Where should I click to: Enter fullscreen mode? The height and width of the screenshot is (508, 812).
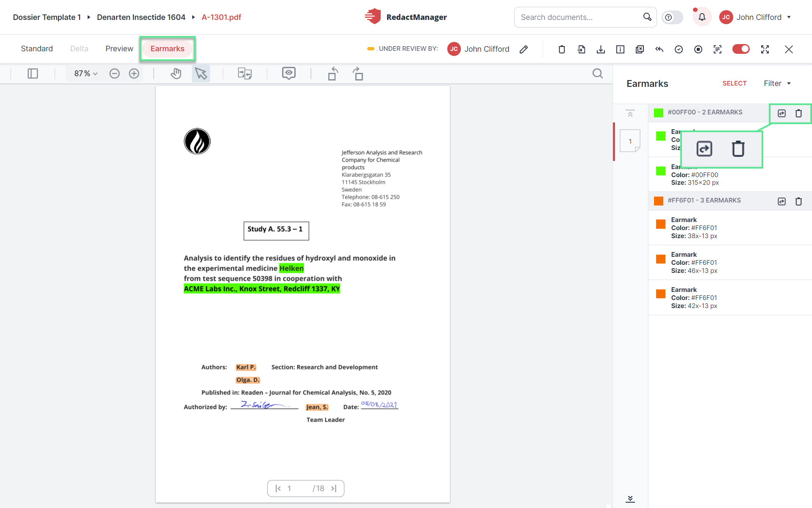coord(765,49)
